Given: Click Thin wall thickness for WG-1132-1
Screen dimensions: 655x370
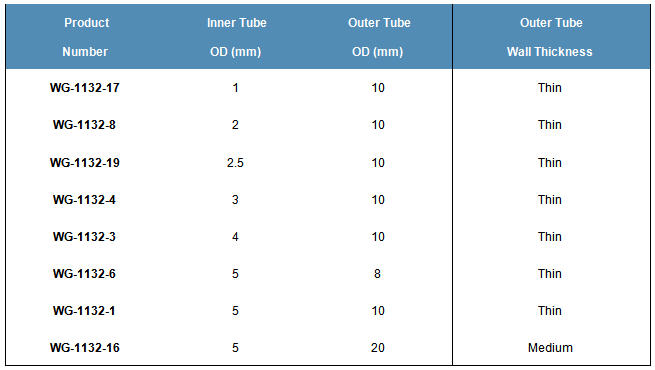Looking at the screenshot, I should (550, 311).
